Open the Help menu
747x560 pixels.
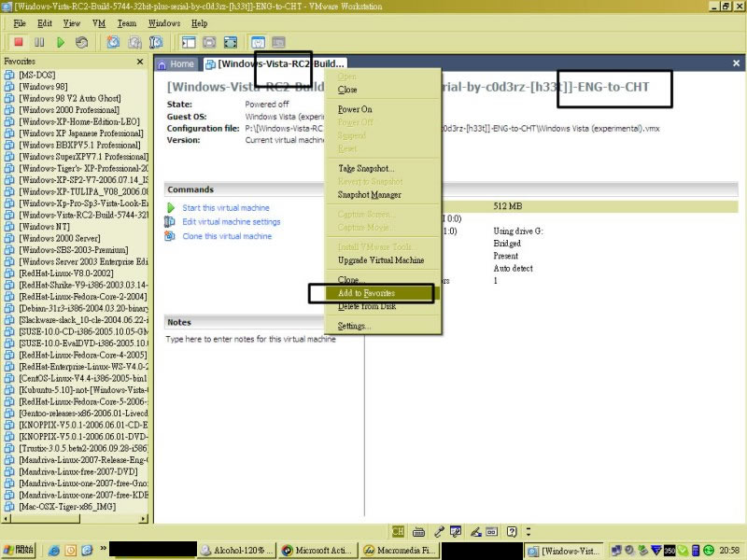[x=200, y=23]
